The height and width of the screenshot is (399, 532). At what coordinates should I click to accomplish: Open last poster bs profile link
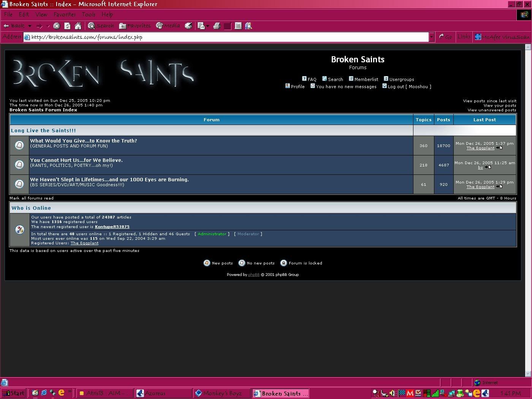(480, 167)
